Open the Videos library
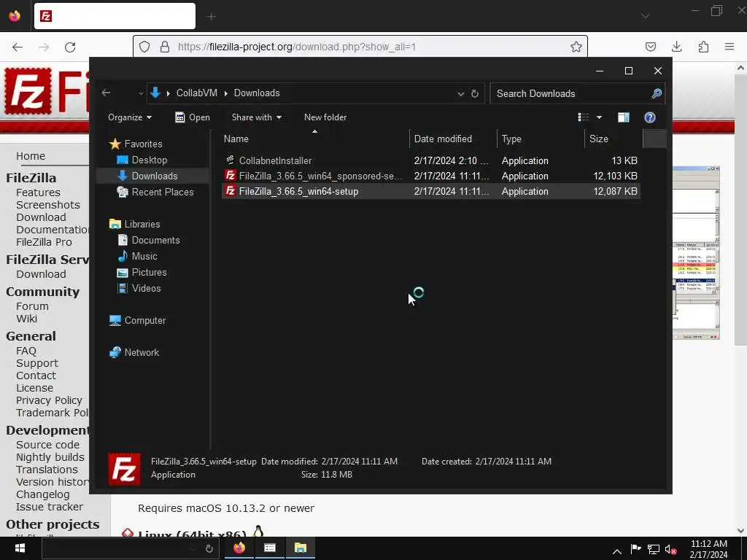Image resolution: width=747 pixels, height=560 pixels. click(x=146, y=288)
